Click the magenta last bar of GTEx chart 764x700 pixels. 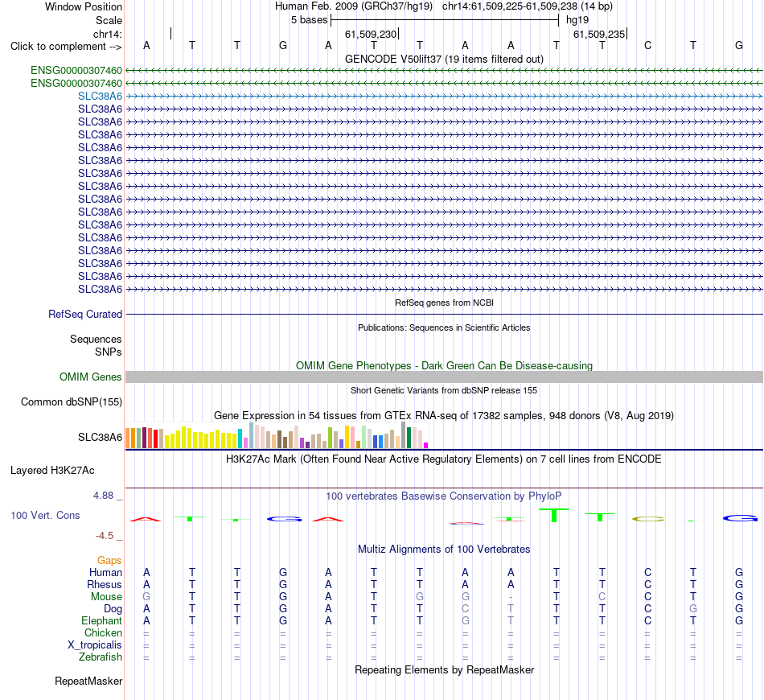tap(426, 445)
